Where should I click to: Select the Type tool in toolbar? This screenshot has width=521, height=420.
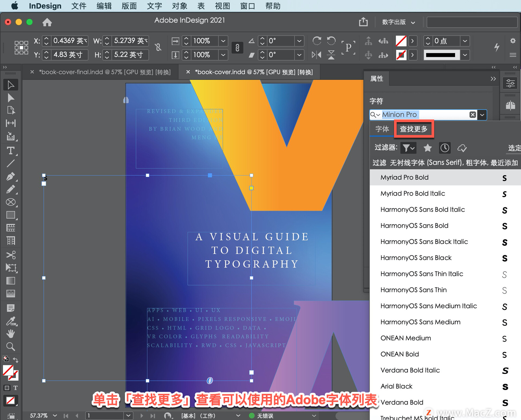(11, 150)
